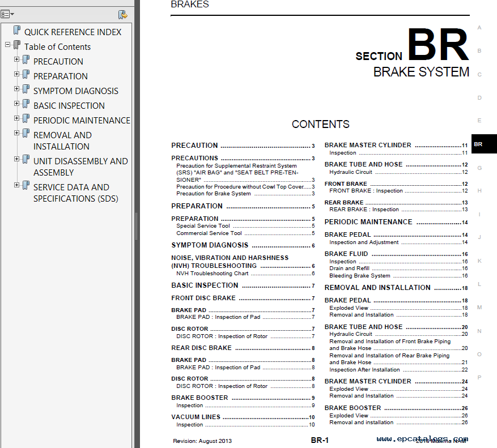The image size is (497, 448).
Task: Click the BRAKE SYSTEM section title
Action: pos(421,72)
